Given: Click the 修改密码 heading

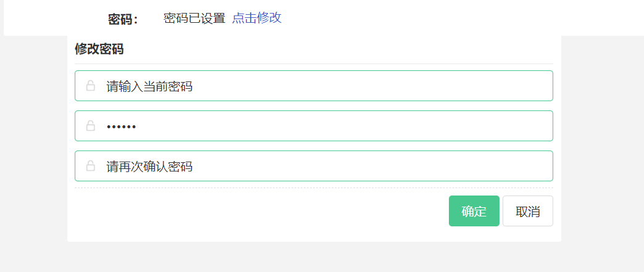Looking at the screenshot, I should click(x=99, y=49).
